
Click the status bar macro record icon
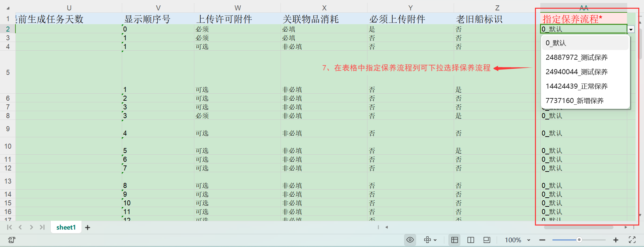coord(12,240)
